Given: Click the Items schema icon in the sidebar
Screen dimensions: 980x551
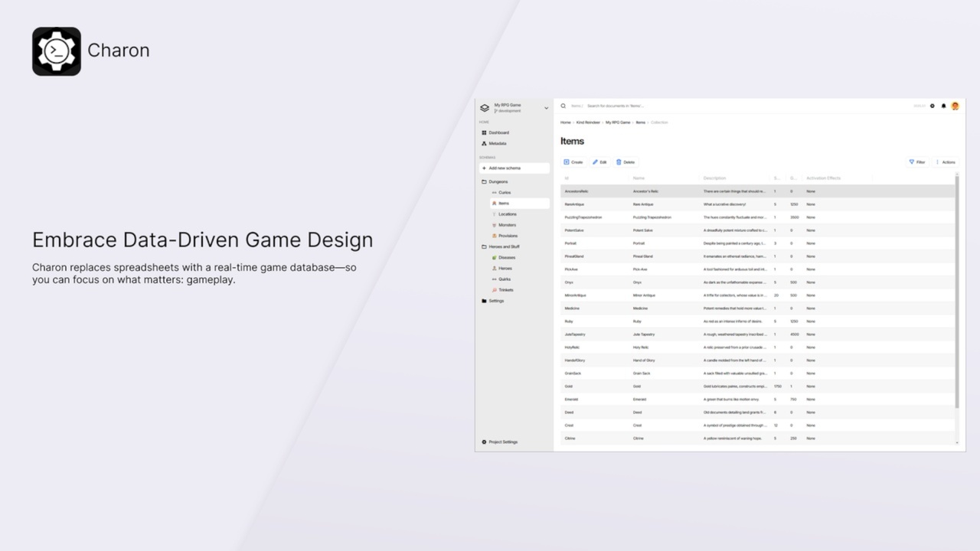Looking at the screenshot, I should point(494,204).
